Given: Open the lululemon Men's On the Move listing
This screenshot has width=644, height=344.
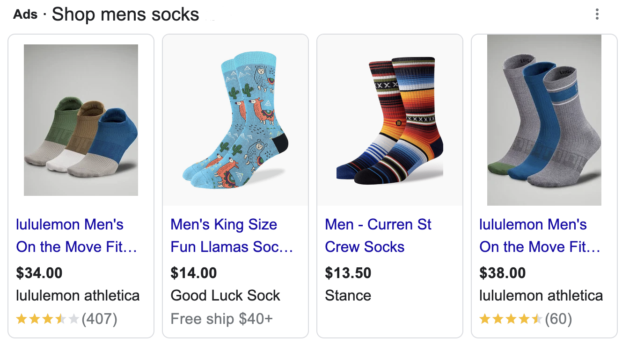Looking at the screenshot, I should 77,235.
